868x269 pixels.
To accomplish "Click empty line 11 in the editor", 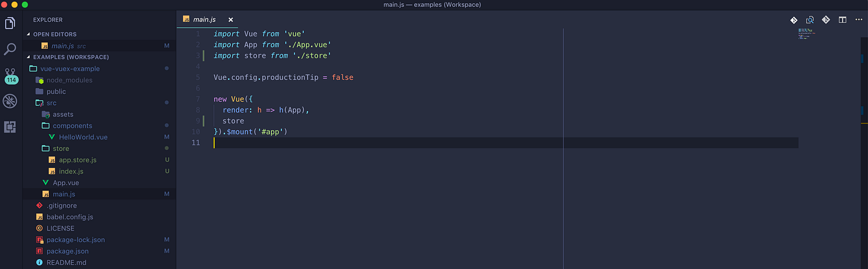I will click(x=505, y=143).
